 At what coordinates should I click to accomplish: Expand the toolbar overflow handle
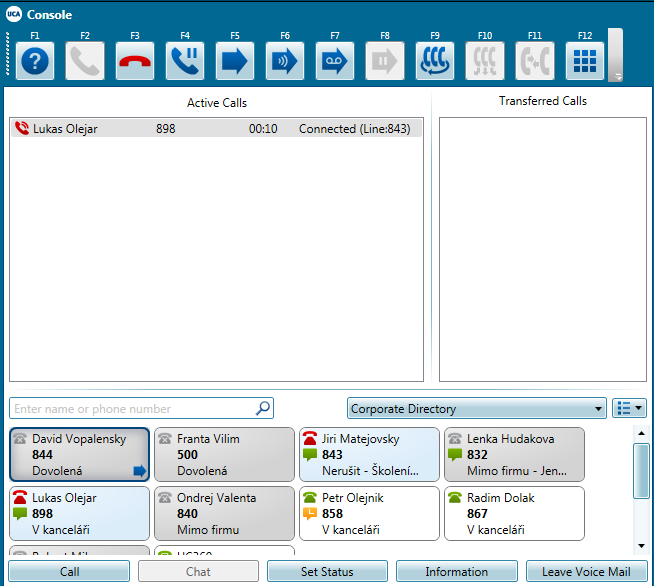point(616,55)
